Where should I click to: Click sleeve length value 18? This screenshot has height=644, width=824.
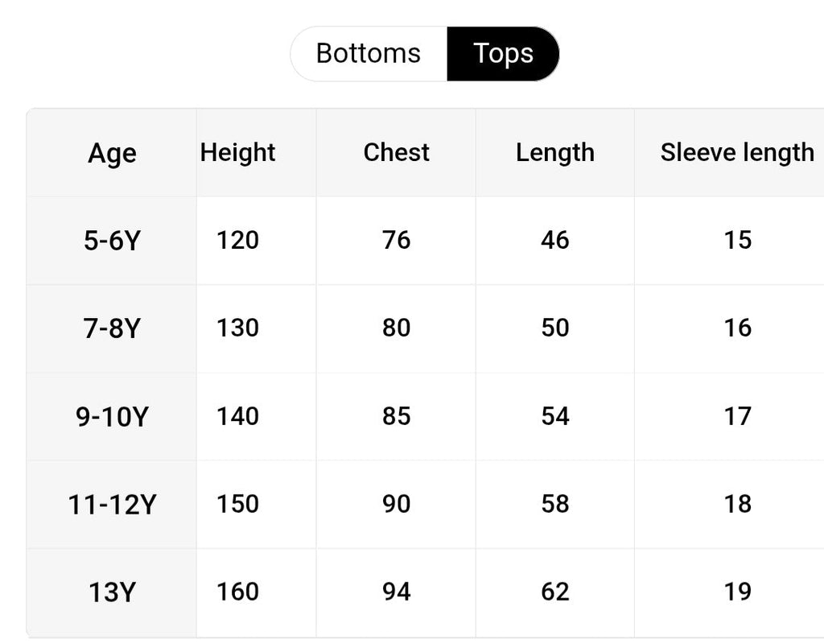click(737, 504)
